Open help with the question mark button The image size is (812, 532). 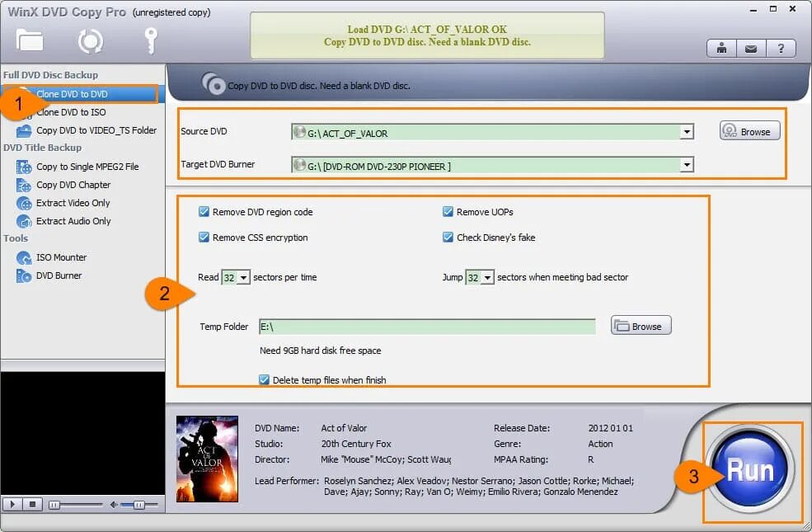781,48
